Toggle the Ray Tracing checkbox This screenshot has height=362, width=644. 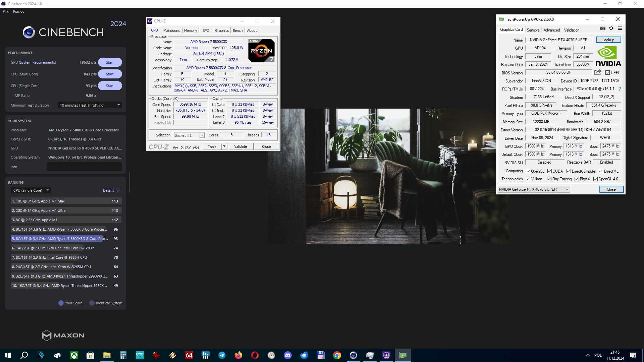coord(549,179)
